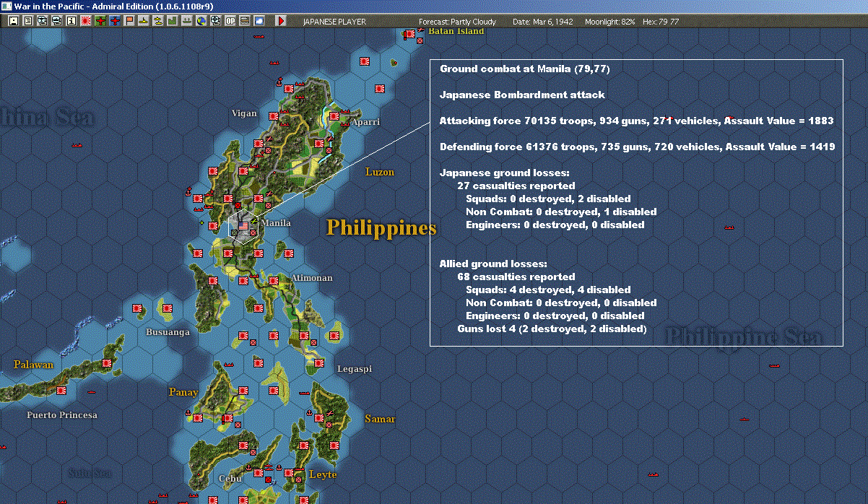The width and height of the screenshot is (868, 504).
Task: Click 'Squads: 4 destroyed, 4 disabled' line
Action: tap(548, 290)
